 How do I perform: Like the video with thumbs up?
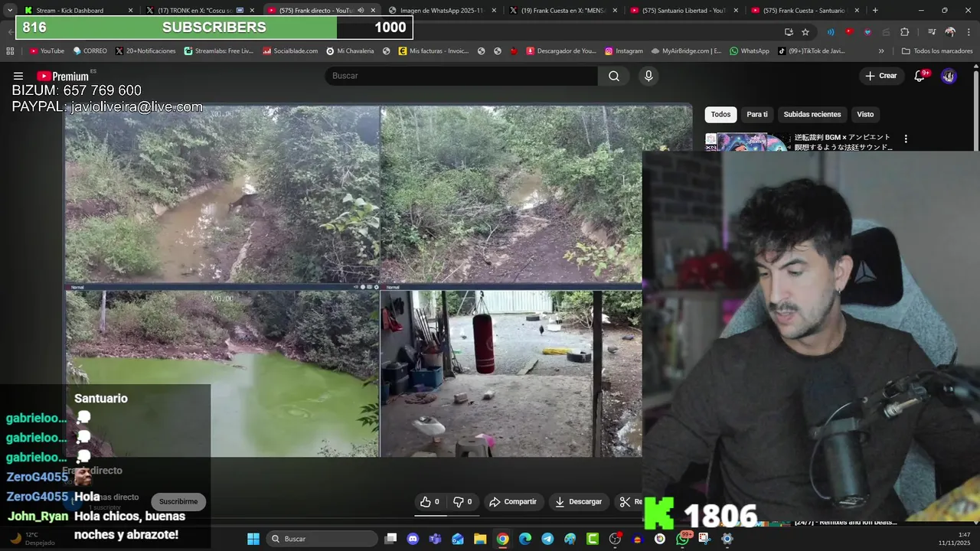[430, 502]
